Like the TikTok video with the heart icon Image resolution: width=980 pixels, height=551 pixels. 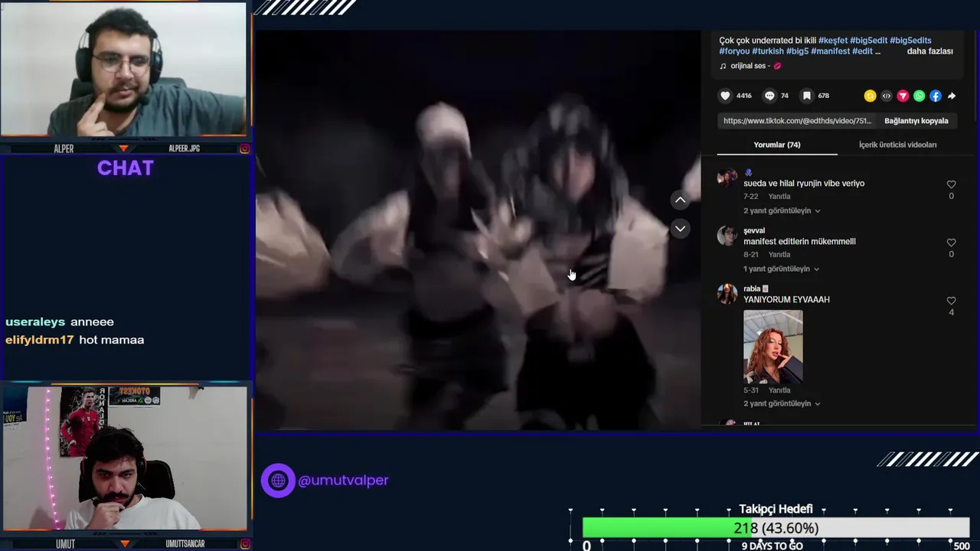tap(725, 96)
